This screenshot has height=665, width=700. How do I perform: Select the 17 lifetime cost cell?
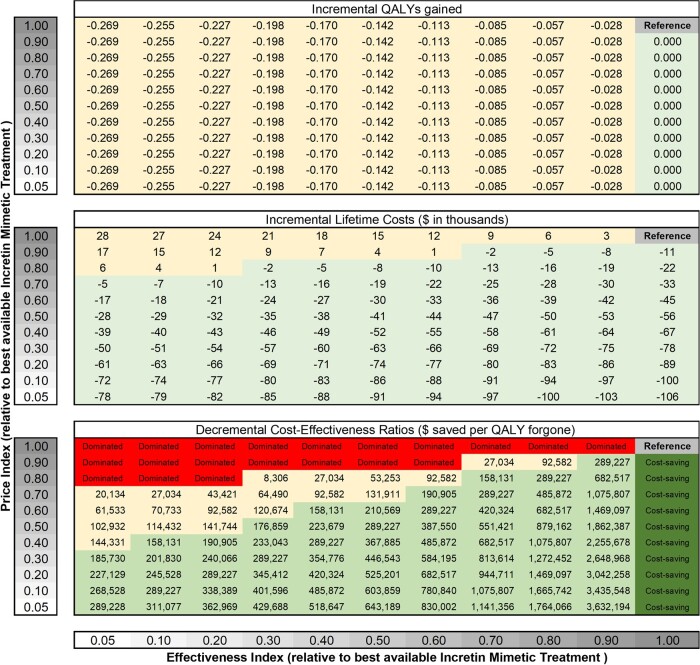[x=103, y=249]
